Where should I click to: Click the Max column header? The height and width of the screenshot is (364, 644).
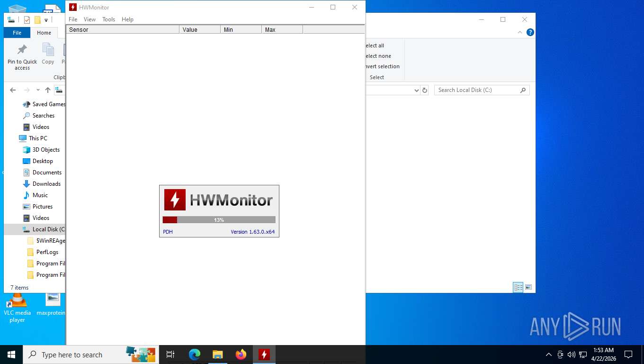coord(282,29)
